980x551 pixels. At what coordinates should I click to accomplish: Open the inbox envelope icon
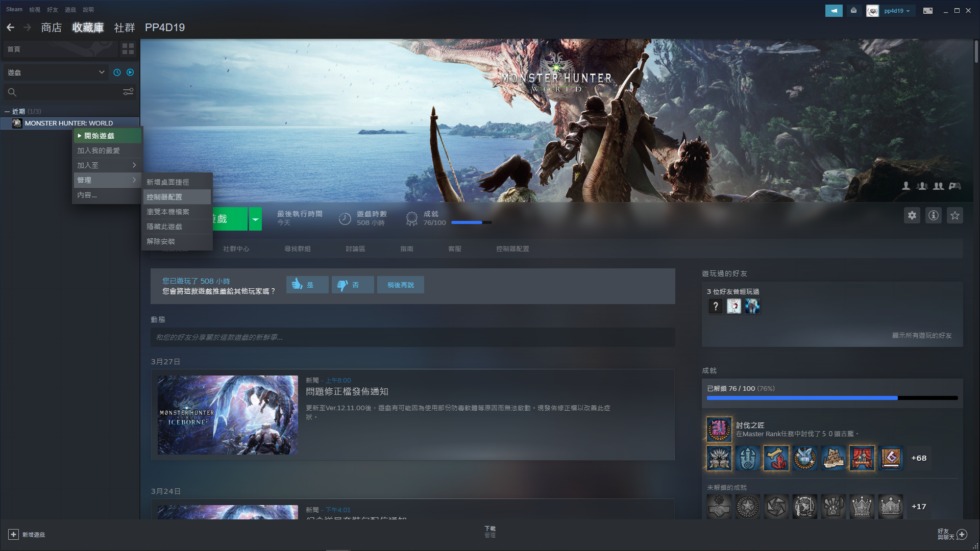tap(853, 11)
